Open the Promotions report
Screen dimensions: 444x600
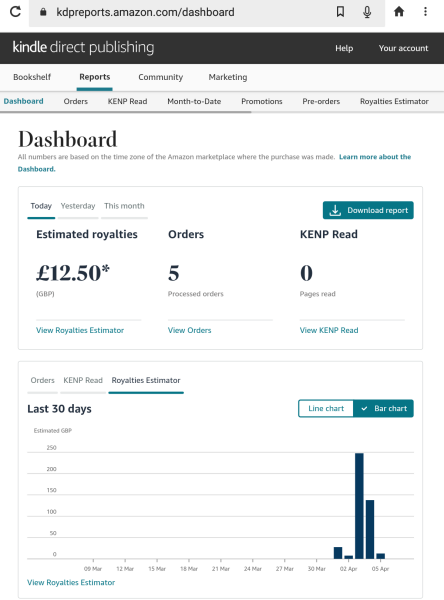[x=261, y=101]
